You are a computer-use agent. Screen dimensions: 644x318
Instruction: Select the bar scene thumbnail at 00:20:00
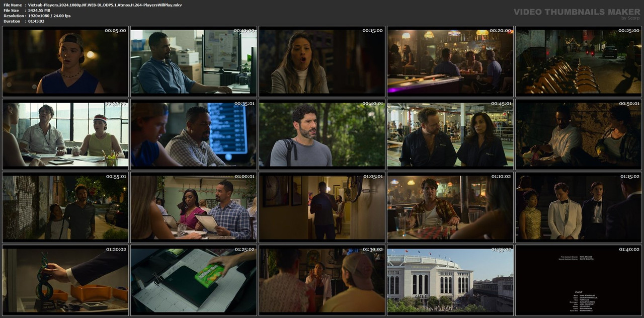(450, 61)
